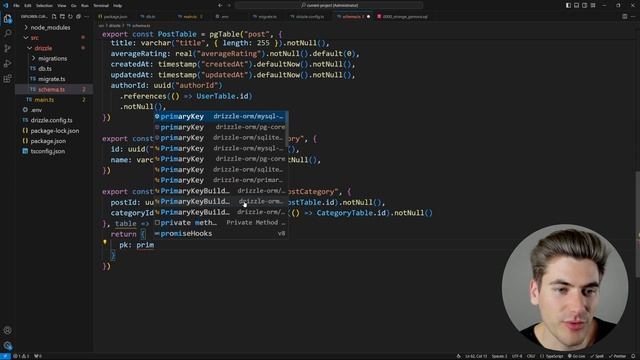Open the Explorer view in the activity bar

[7, 18]
